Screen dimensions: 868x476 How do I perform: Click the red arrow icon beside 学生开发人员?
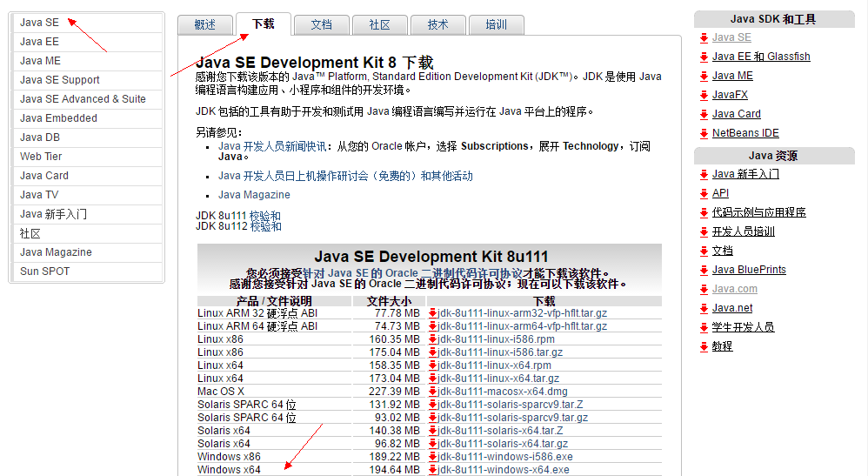point(704,327)
